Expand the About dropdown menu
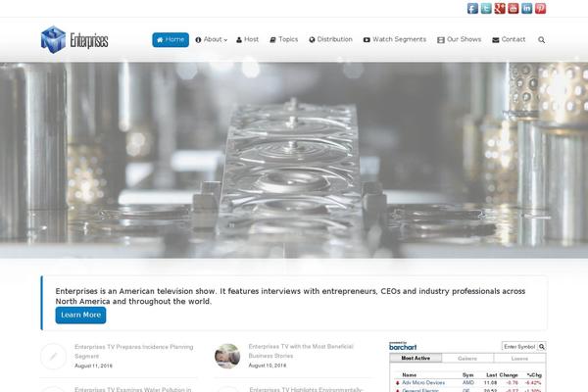This screenshot has width=588, height=392. pos(211,39)
